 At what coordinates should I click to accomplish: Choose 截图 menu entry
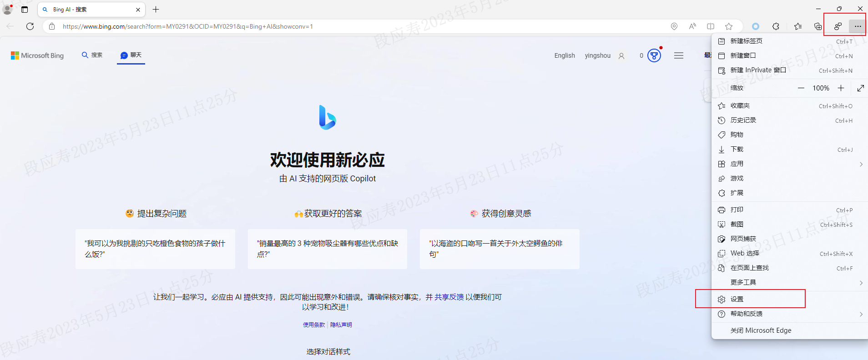[x=790, y=224]
